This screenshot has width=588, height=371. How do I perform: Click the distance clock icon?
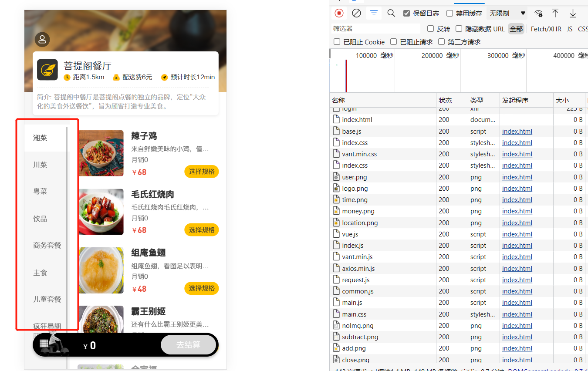[x=67, y=78]
